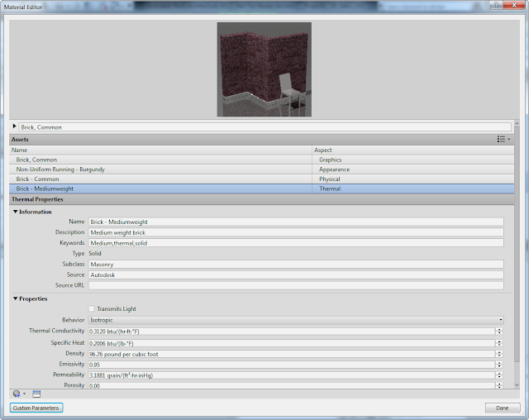This screenshot has width=529, height=420.
Task: Adjust Porosity with its spinner arrows
Action: pos(499,385)
